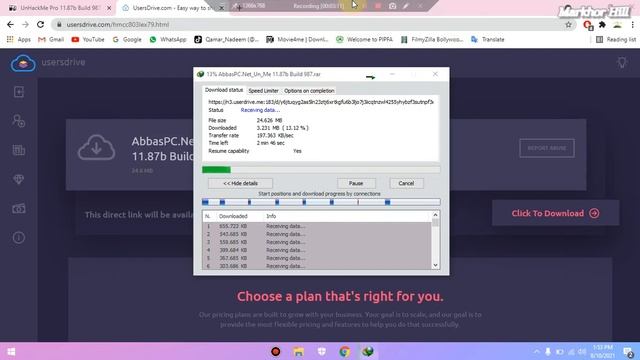Click Click To Download button on page
Viewport: 640px width, 360px height.
555,213
